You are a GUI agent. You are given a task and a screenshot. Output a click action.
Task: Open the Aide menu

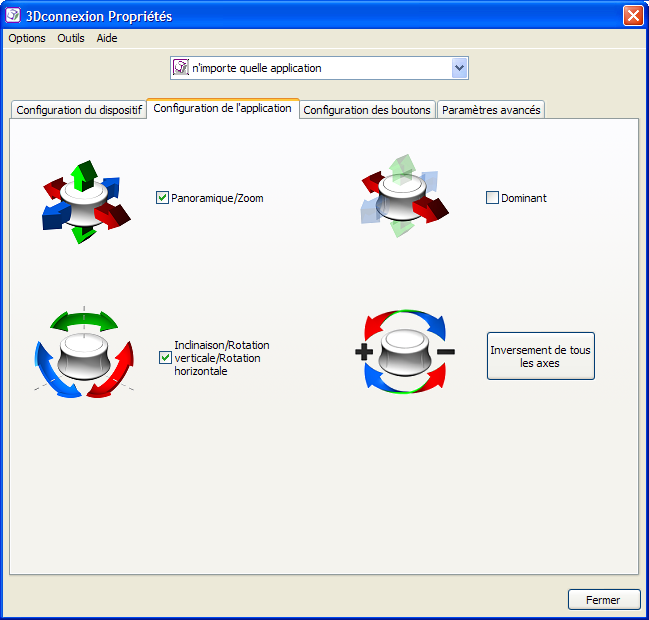click(x=107, y=38)
